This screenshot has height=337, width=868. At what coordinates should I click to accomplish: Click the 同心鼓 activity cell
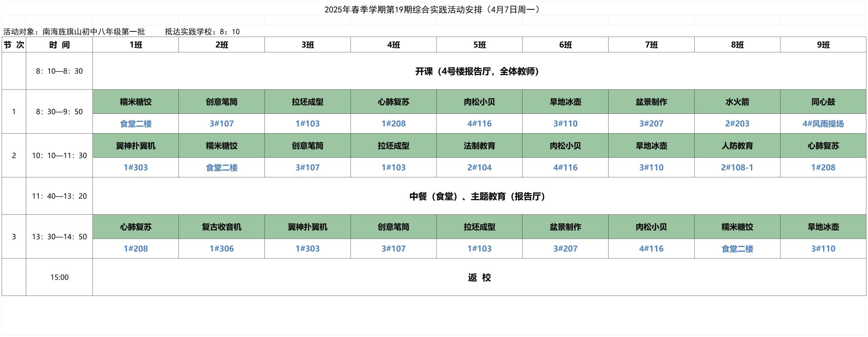[x=823, y=101]
